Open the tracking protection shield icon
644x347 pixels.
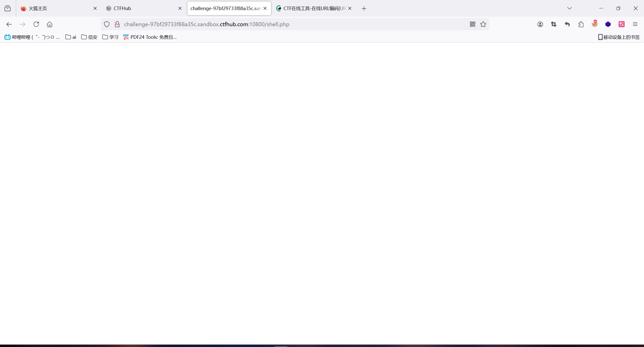(x=107, y=24)
